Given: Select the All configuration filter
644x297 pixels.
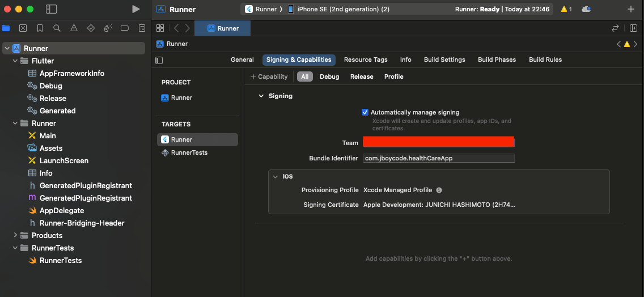Looking at the screenshot, I should [305, 77].
